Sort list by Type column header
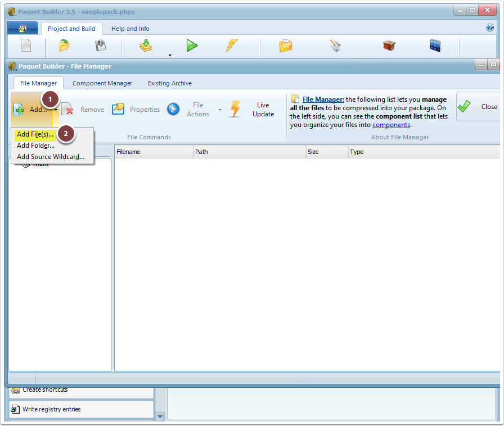 424,152
